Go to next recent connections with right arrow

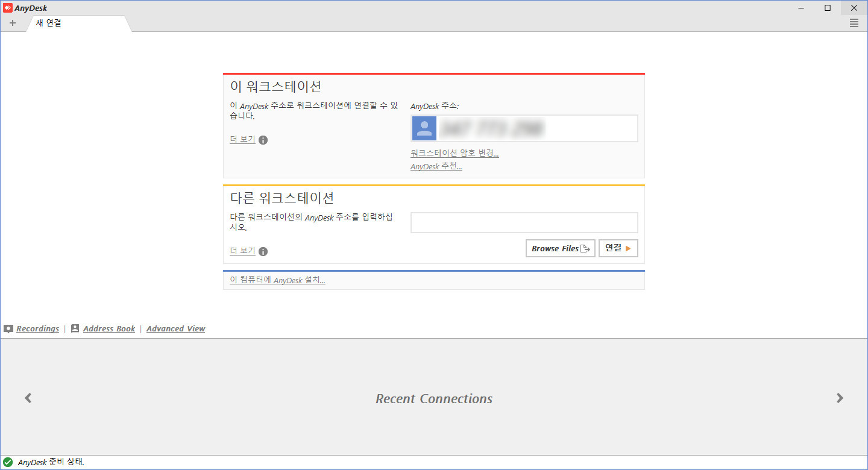click(840, 398)
